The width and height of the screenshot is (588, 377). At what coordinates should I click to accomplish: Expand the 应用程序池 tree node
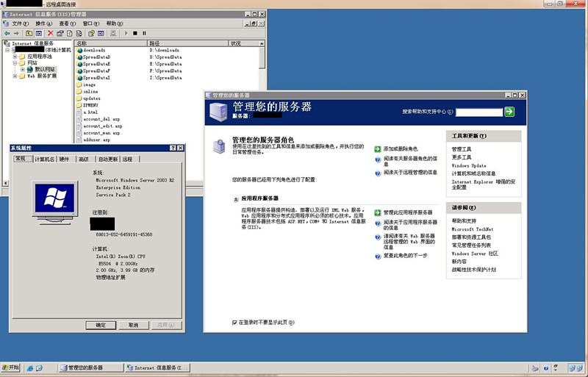point(14,57)
